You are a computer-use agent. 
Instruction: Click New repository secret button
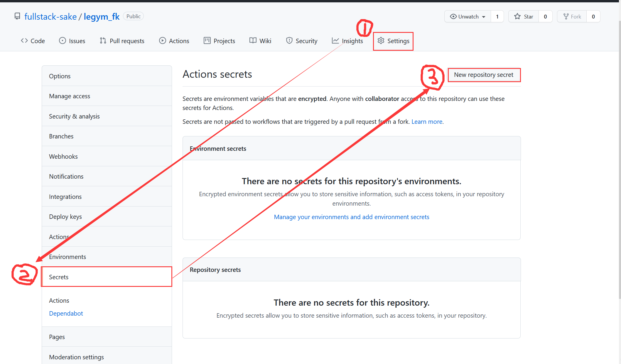click(484, 75)
